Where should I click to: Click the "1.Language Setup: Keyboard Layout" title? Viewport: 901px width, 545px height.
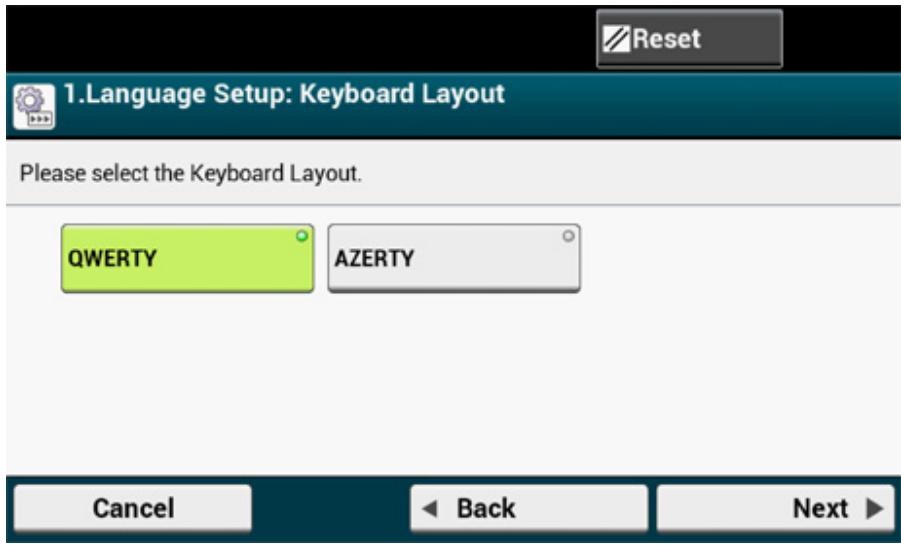pyautogui.click(x=284, y=97)
